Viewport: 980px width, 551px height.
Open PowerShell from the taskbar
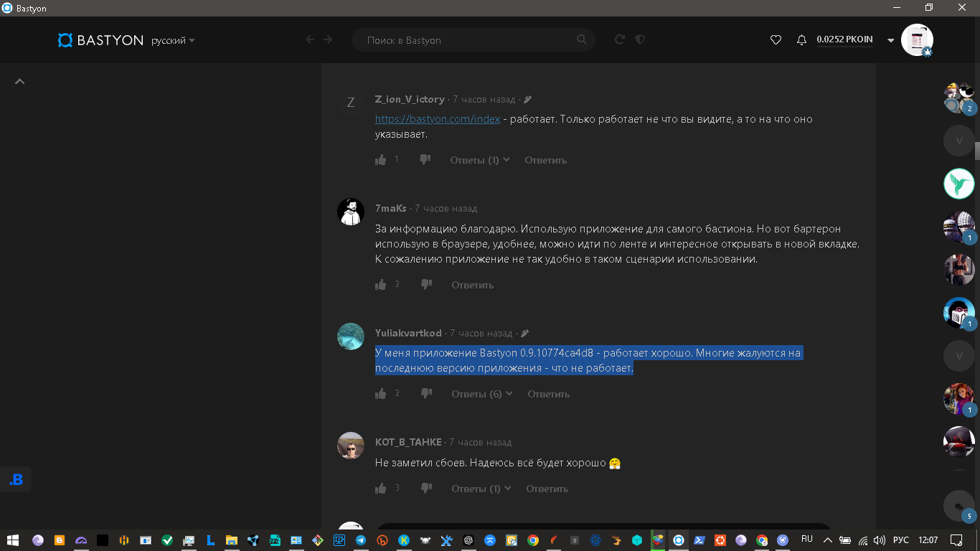[x=699, y=540]
